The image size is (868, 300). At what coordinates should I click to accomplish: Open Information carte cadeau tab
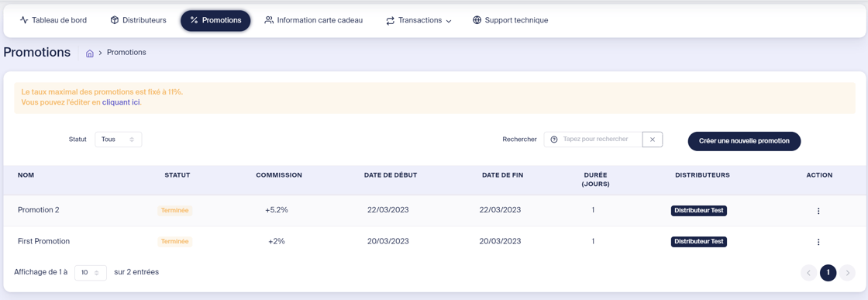(x=314, y=20)
